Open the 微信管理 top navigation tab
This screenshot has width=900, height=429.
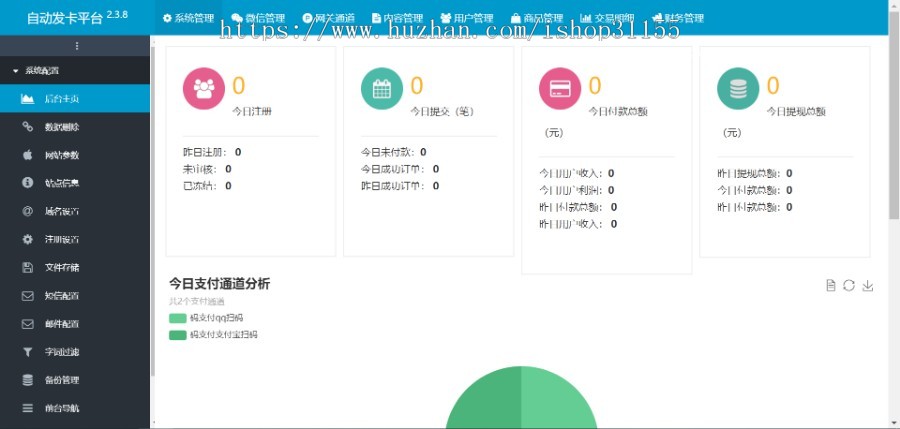(258, 18)
